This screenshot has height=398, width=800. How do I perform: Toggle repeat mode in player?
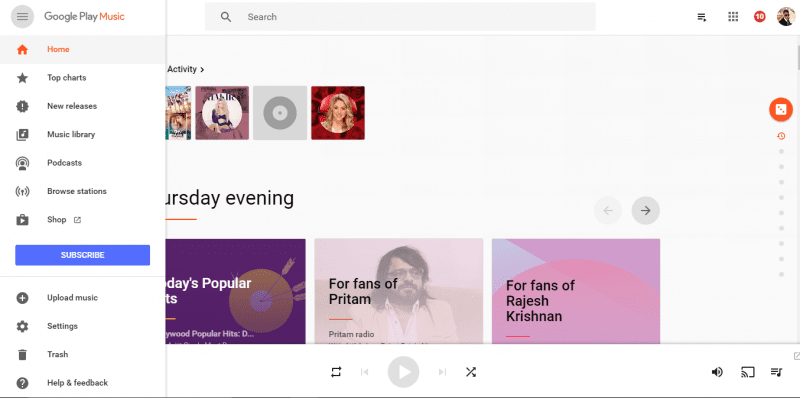tap(336, 372)
